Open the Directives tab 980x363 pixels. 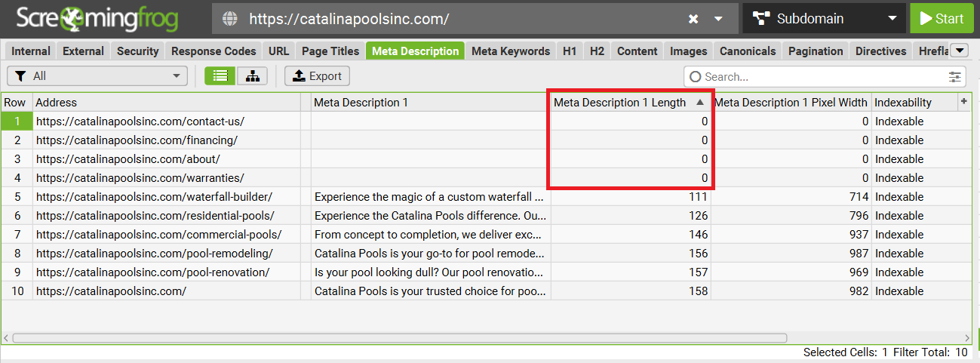coord(880,51)
